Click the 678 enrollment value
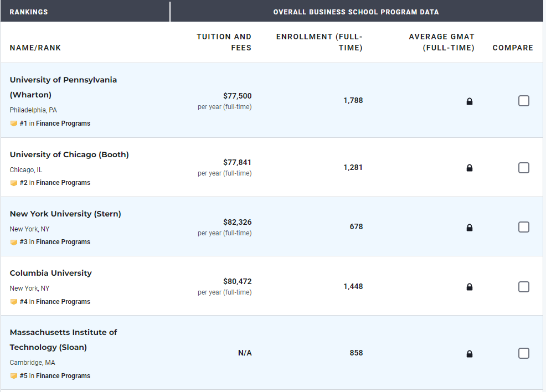Screen dimensions: 546x392 point(356,226)
